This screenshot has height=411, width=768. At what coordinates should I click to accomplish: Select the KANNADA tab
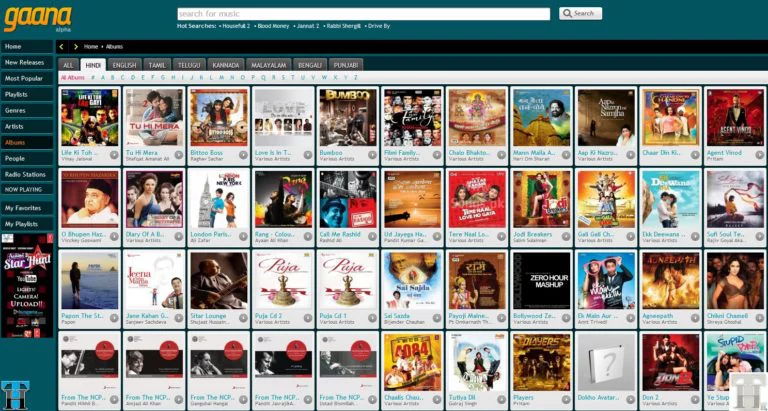pyautogui.click(x=226, y=65)
